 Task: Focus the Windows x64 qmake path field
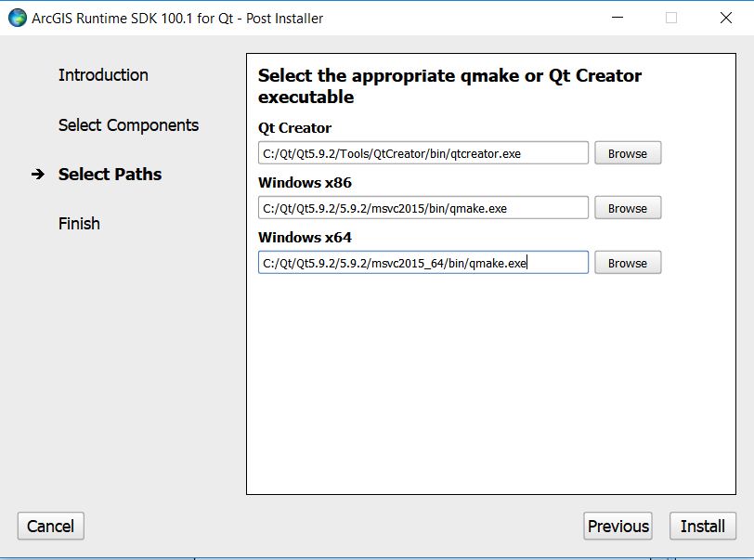423,263
